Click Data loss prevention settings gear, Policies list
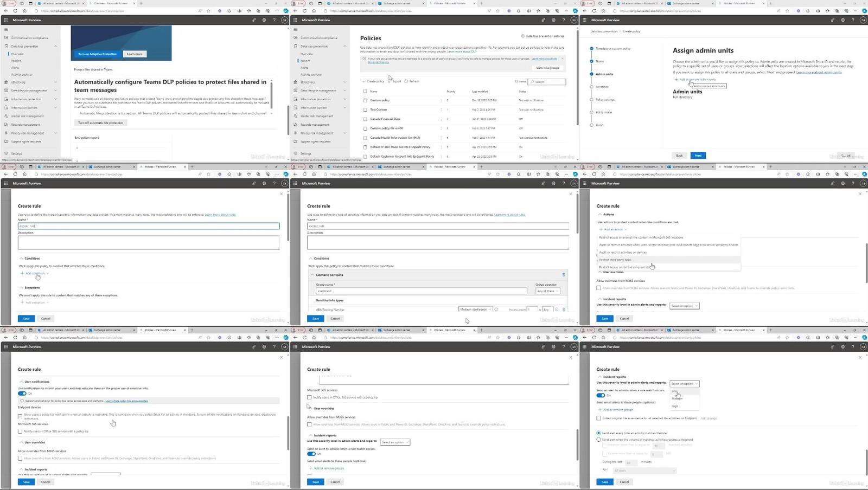The width and height of the screenshot is (868, 490). click(x=523, y=36)
